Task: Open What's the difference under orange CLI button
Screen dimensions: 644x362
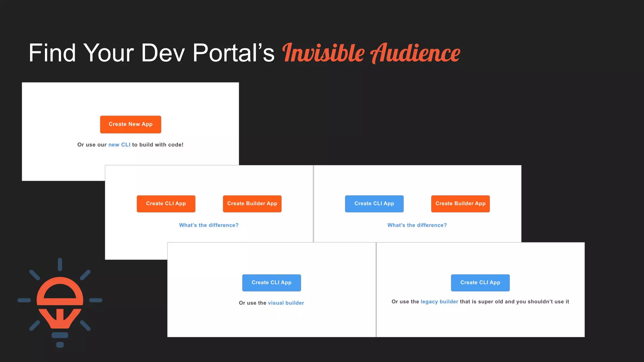Action: pyautogui.click(x=209, y=225)
